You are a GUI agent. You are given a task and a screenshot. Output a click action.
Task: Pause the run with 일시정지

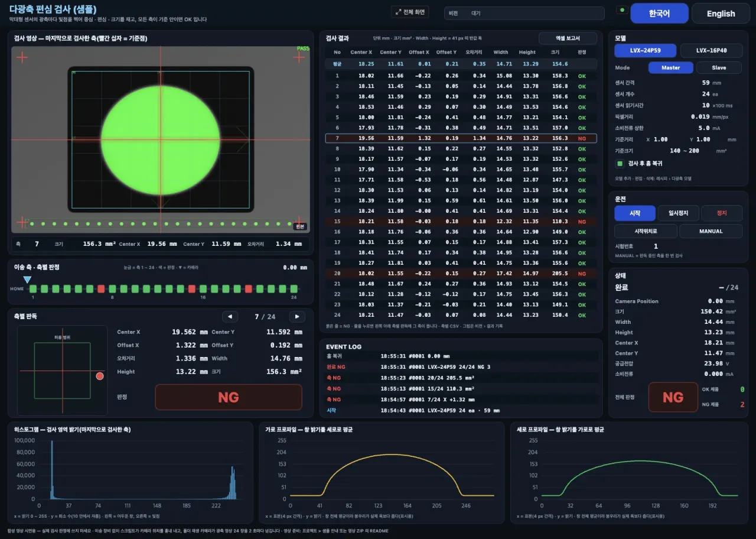[x=678, y=213]
